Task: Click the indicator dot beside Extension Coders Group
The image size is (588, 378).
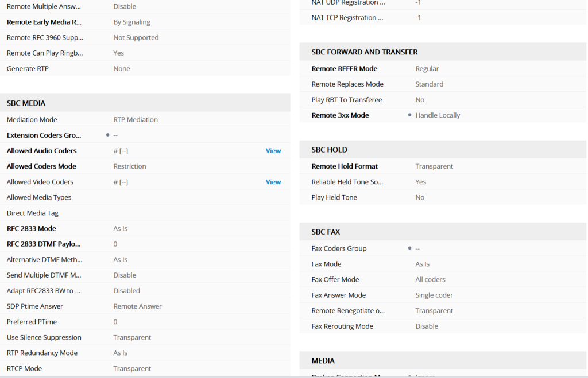Action: [107, 135]
